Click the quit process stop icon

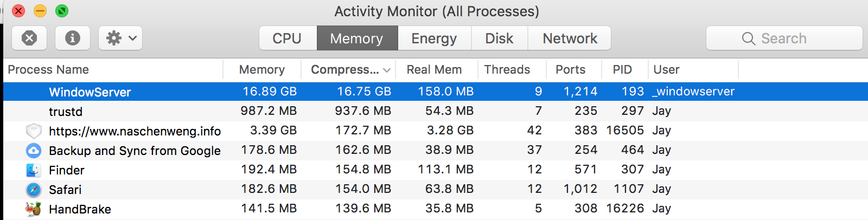coord(29,38)
